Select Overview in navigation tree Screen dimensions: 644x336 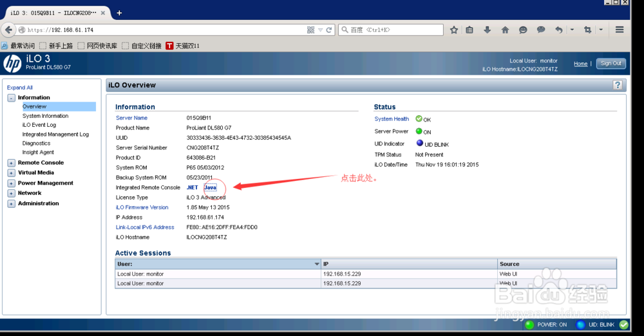[35, 106]
